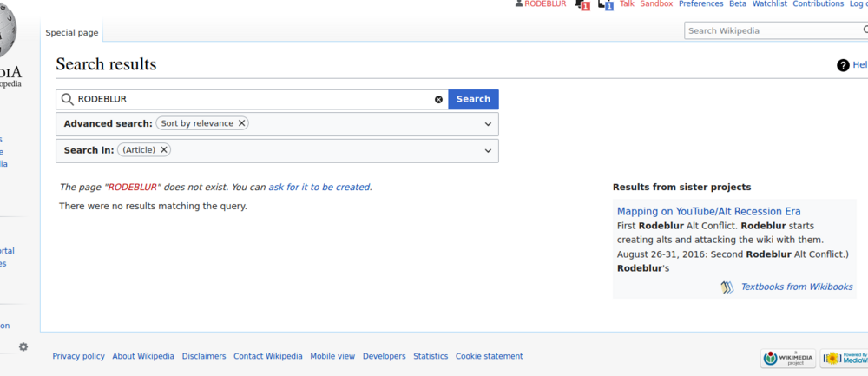
Task: Click the settings gear icon in sidebar
Action: (23, 346)
